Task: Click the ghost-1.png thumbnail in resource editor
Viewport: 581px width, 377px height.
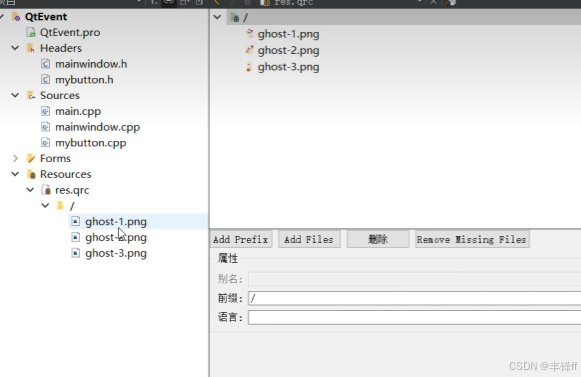Action: [x=250, y=34]
